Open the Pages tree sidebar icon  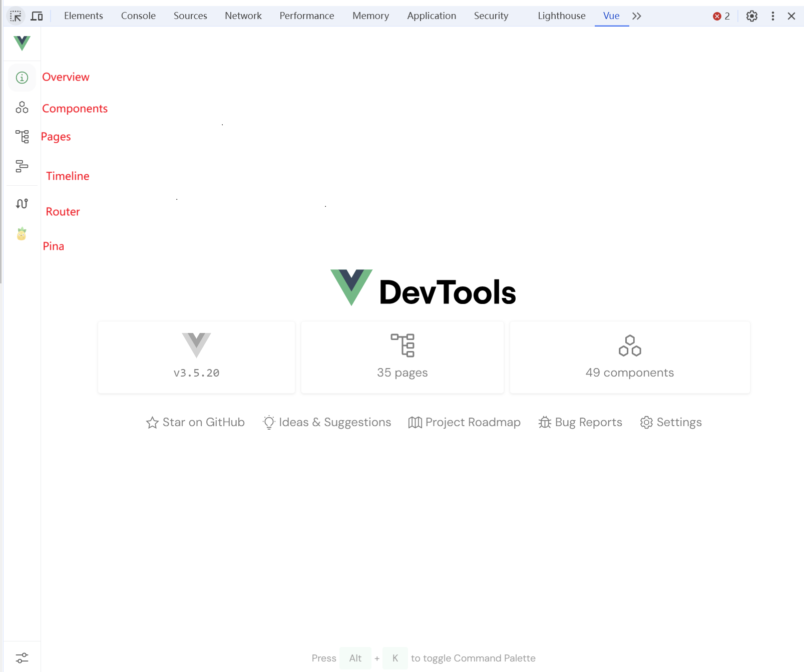pos(22,136)
